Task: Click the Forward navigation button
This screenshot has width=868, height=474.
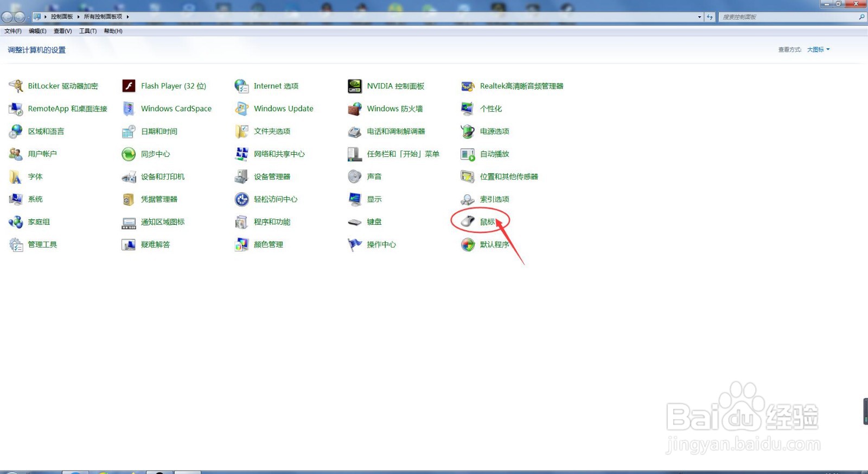Action: 20,17
